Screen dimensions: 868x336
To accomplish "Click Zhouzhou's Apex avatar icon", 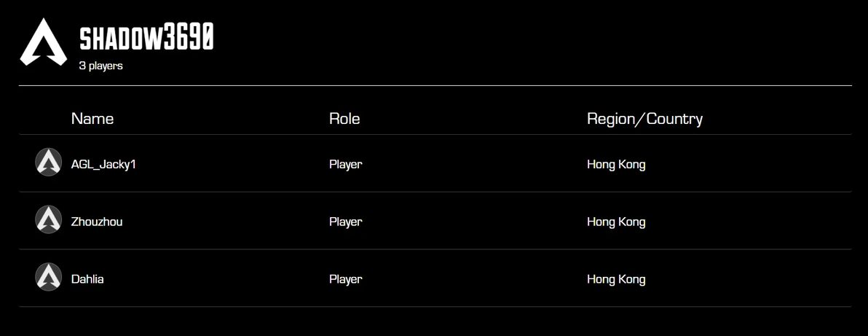I will click(x=49, y=220).
